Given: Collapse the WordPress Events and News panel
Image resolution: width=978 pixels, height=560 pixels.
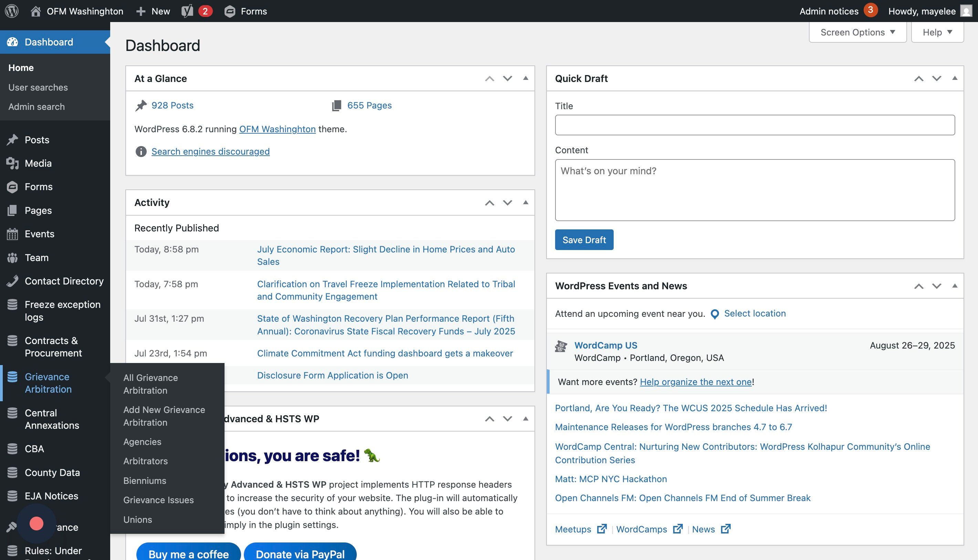Looking at the screenshot, I should (955, 286).
